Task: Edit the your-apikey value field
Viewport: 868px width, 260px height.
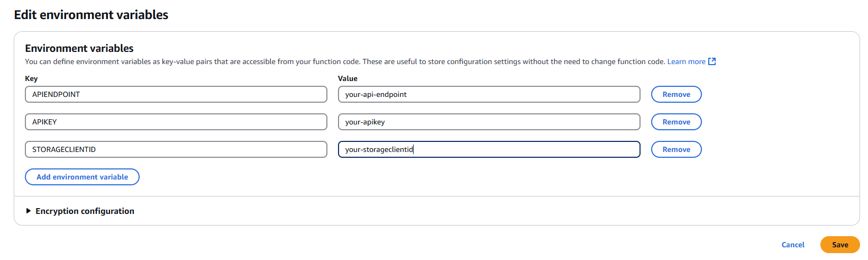Action: pos(489,122)
